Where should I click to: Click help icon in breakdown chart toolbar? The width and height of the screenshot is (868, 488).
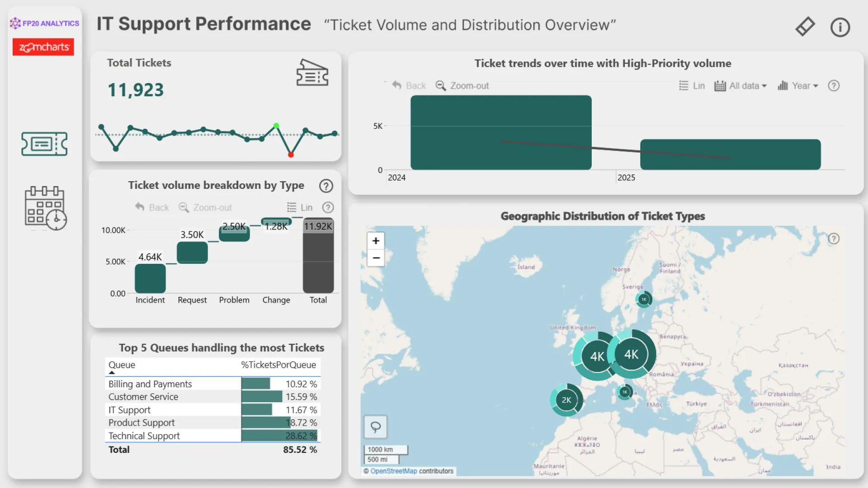[328, 207]
